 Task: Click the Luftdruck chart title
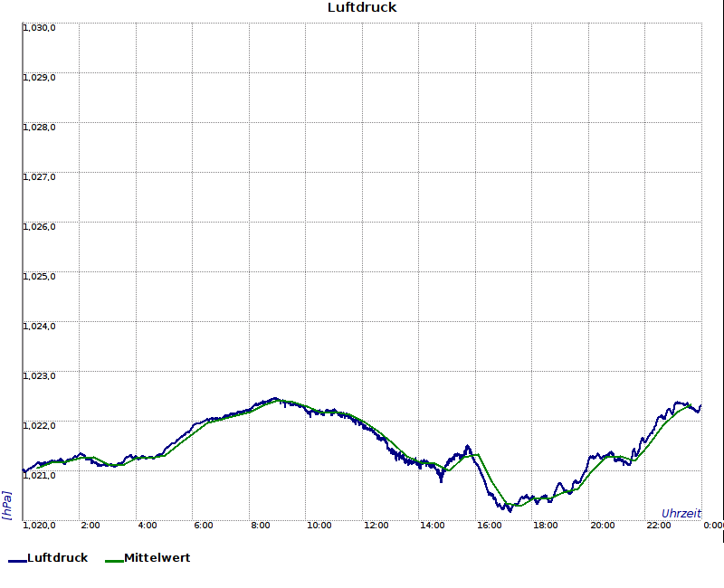362,7
